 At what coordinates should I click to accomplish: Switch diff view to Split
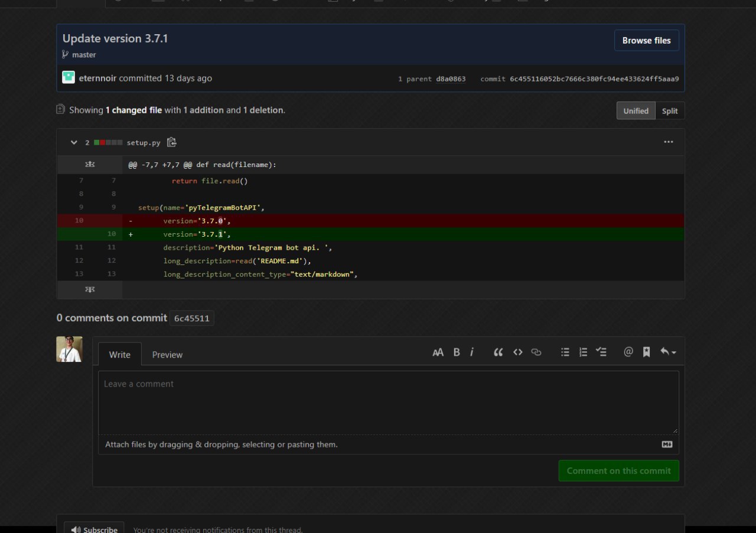point(670,111)
